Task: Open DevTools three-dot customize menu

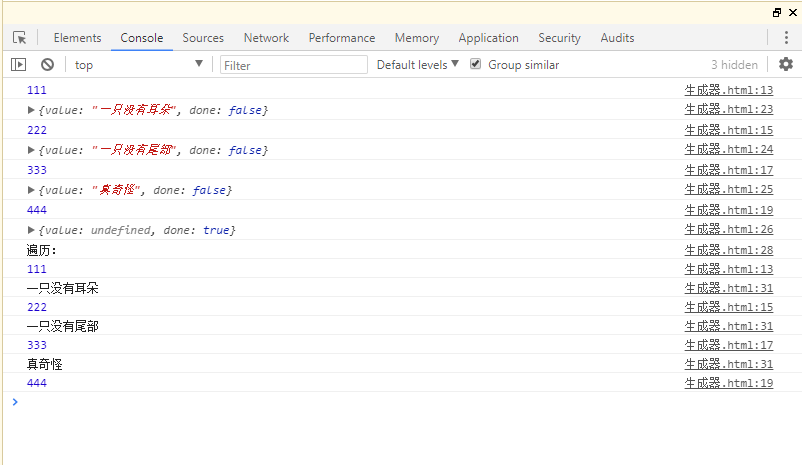Action: tap(786, 38)
